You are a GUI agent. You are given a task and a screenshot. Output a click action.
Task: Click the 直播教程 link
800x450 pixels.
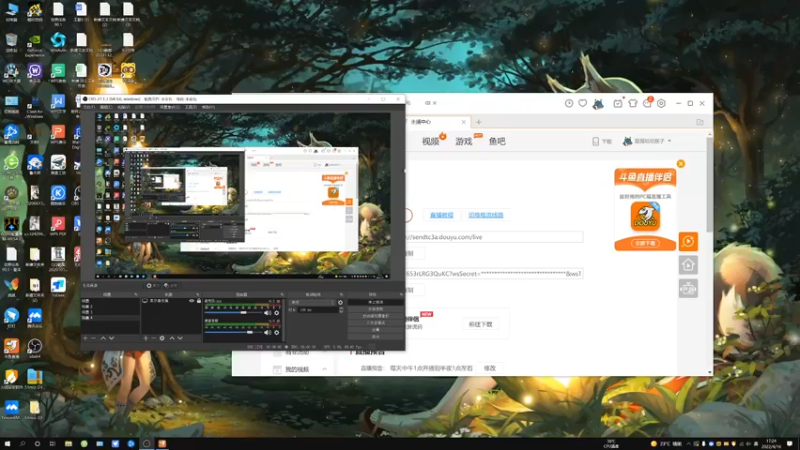(442, 215)
